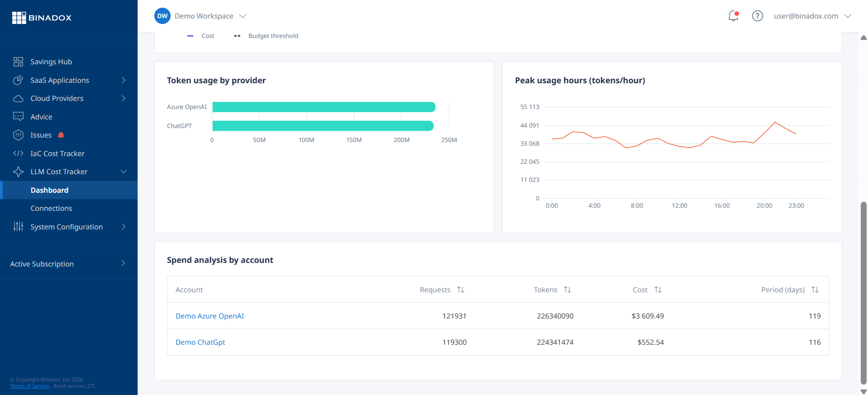The height and width of the screenshot is (395, 868).
Task: Click the Azure OpenAI token usage bar
Action: click(x=324, y=107)
